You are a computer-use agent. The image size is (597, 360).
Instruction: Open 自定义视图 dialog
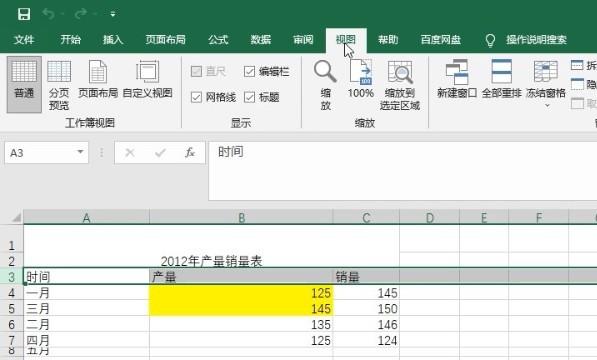(147, 79)
